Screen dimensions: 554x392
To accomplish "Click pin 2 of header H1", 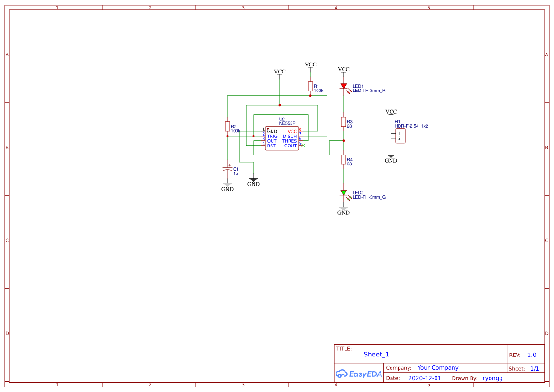I will 399,138.
